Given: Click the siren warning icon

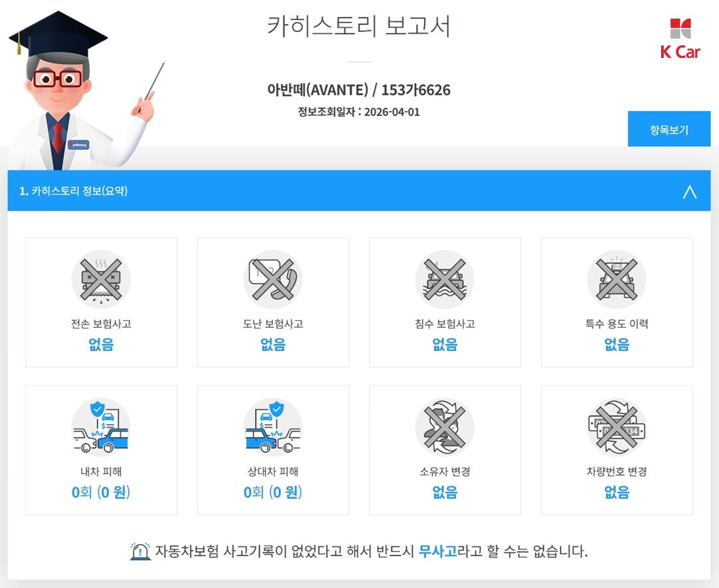Looking at the screenshot, I should coord(140,551).
